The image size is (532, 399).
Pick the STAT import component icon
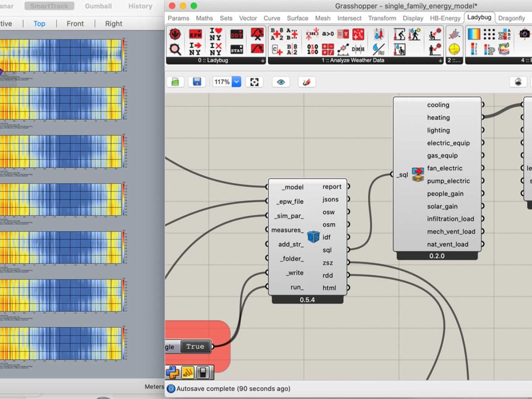(237, 49)
